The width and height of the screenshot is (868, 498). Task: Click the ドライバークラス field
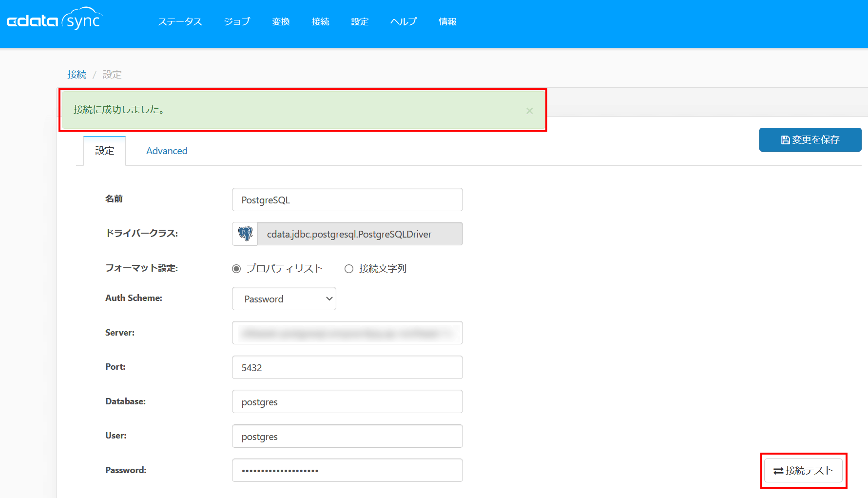(x=360, y=234)
